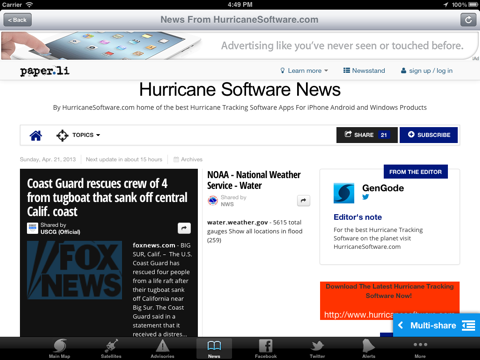This screenshot has width=480, height=360.
Task: Click the USCG (Official) avatar icon
Action: point(32,228)
